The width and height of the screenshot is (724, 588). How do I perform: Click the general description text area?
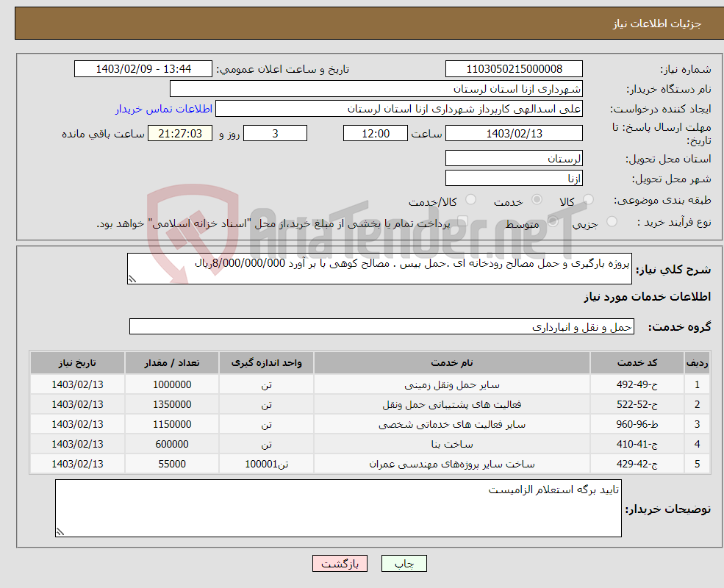pos(379,268)
